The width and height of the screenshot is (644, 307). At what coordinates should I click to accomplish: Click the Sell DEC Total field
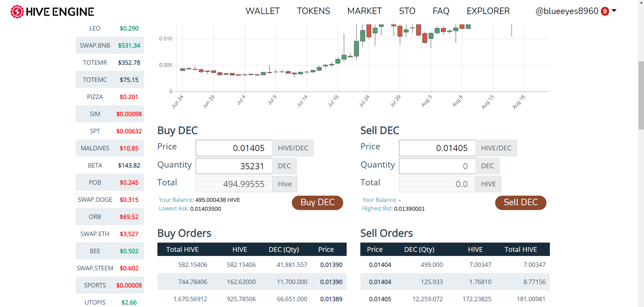[x=437, y=184]
